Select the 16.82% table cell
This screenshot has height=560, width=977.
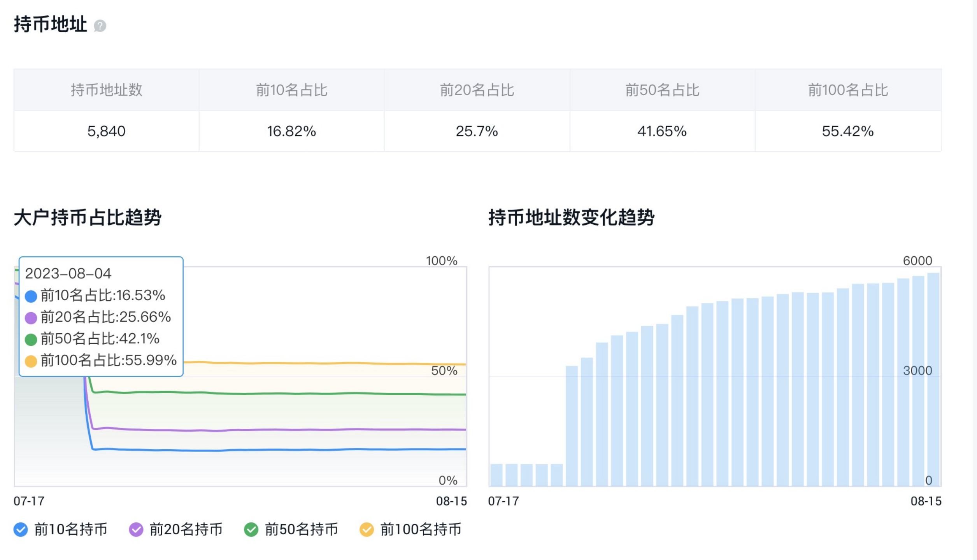291,131
